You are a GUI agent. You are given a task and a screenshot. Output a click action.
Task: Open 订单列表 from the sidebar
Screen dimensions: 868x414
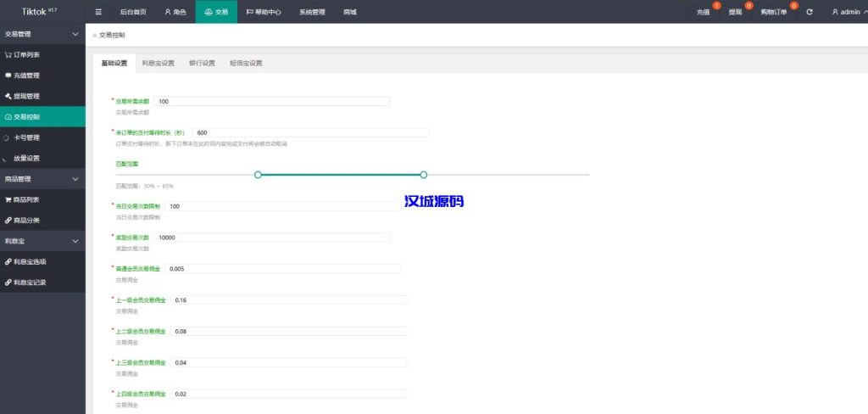click(25, 54)
